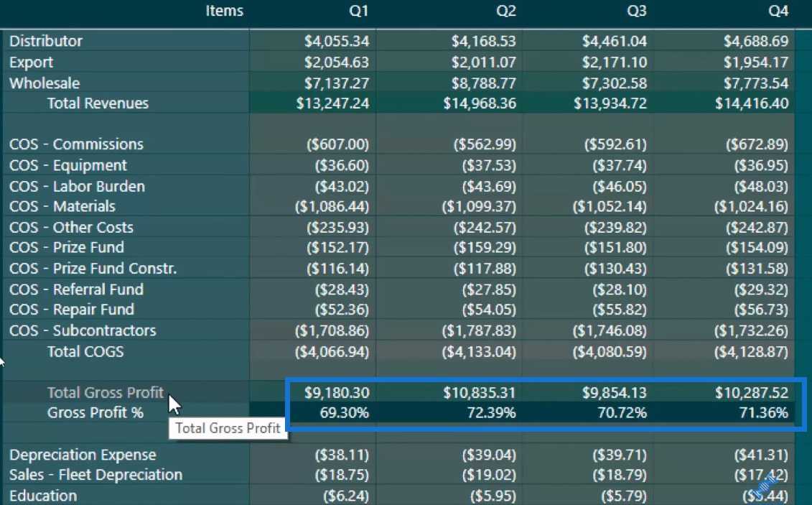
Task: Click the Items column header
Action: 224,11
